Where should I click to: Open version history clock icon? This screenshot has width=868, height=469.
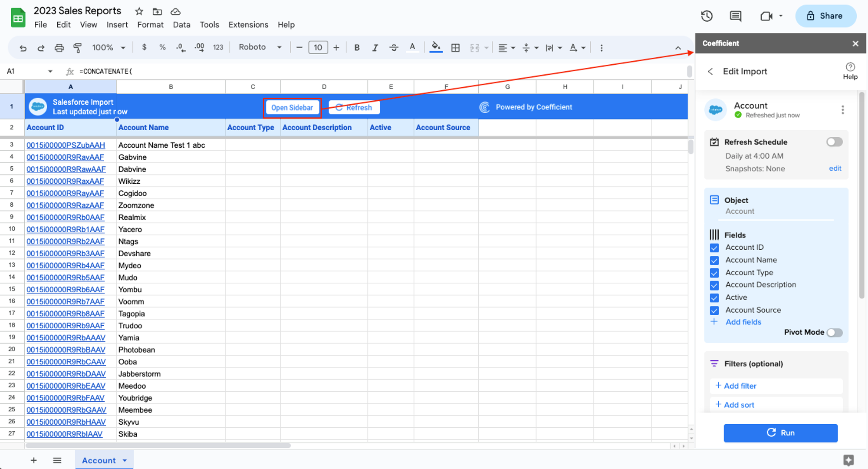click(707, 16)
